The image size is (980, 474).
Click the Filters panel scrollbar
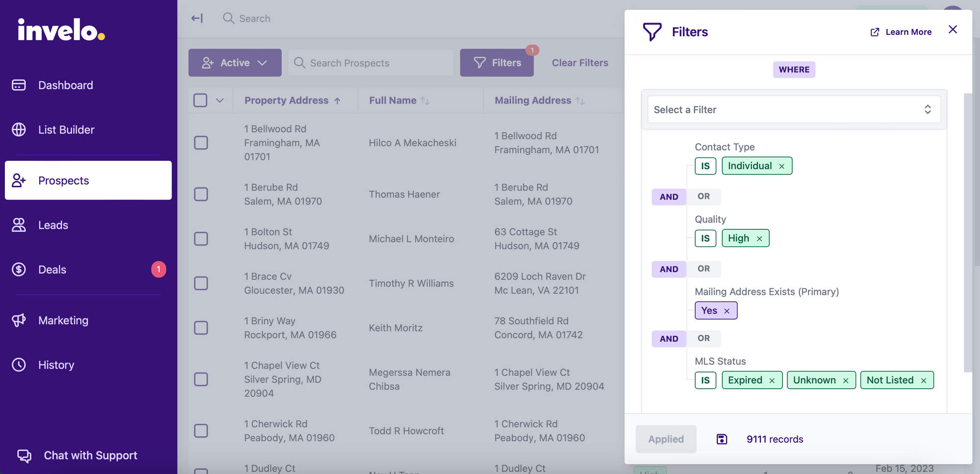[968, 233]
